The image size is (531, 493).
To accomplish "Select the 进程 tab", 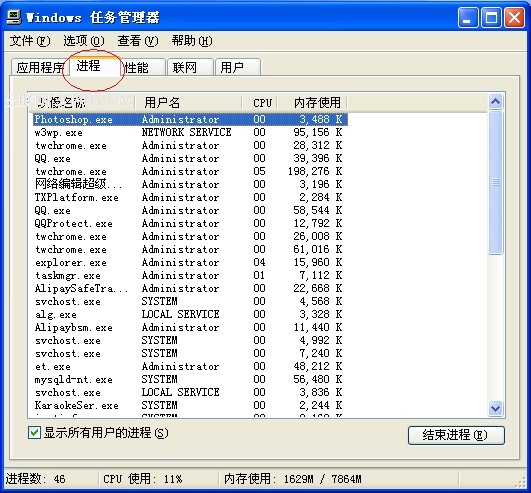I will pos(94,66).
